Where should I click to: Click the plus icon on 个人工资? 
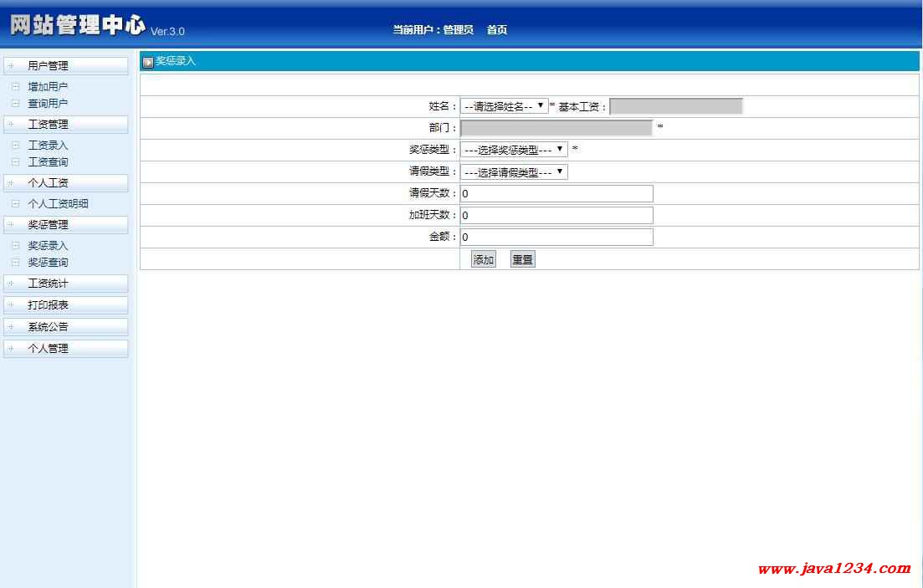pos(11,183)
